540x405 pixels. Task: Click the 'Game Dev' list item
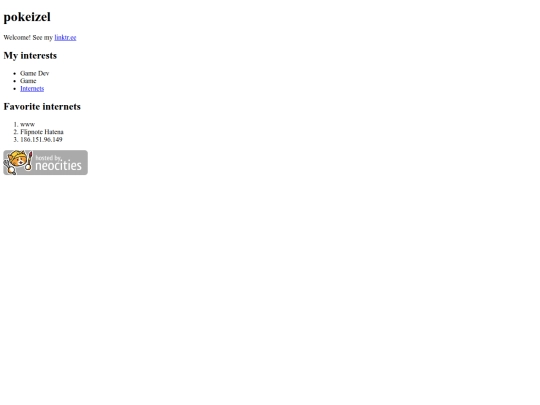34,73
